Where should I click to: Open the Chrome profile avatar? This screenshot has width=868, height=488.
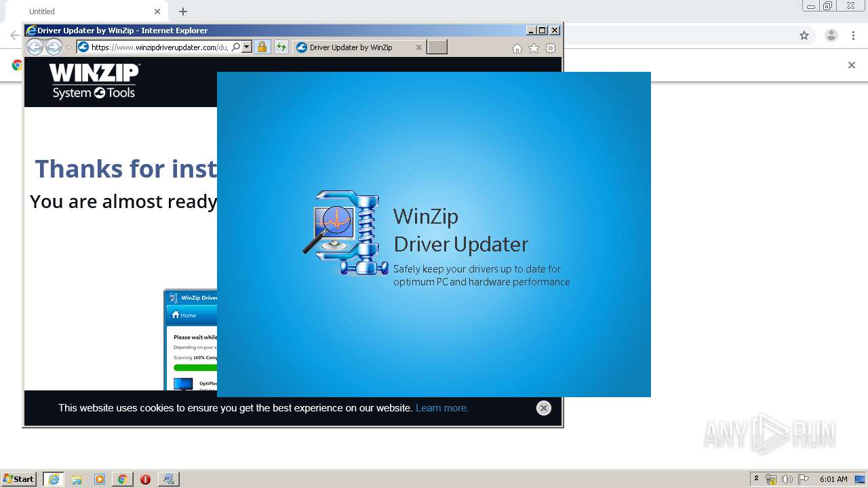831,35
